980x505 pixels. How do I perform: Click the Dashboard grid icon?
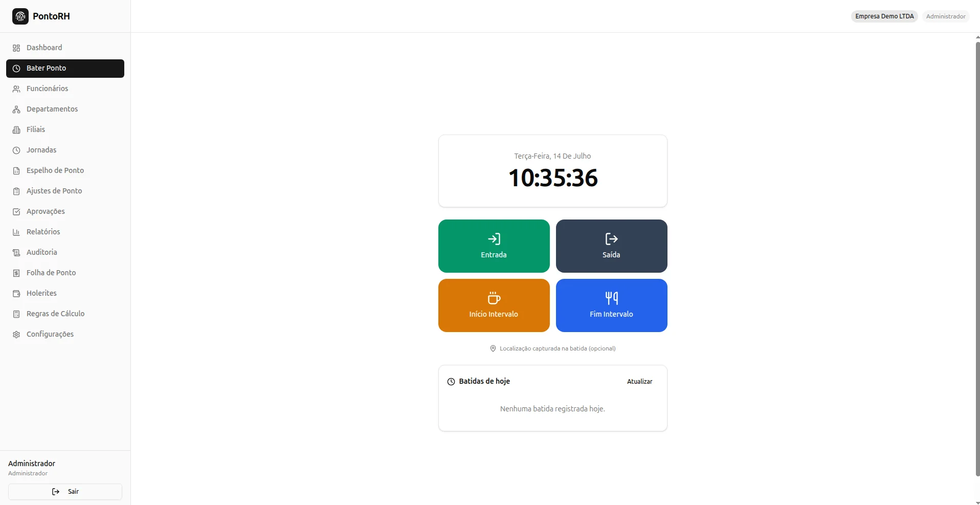coord(16,48)
